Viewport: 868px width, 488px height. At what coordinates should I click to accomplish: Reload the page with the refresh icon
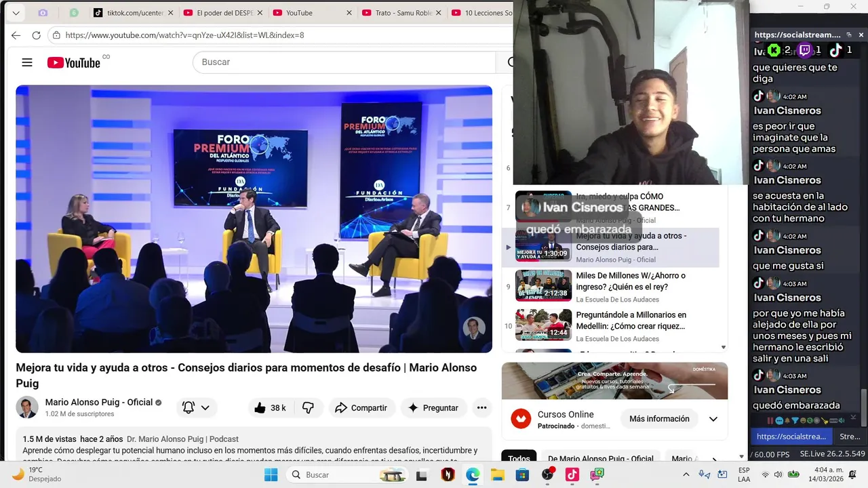click(37, 35)
